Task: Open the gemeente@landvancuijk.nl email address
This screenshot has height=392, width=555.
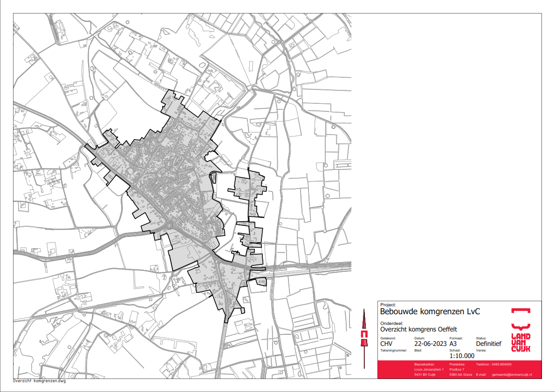Action: click(512, 375)
